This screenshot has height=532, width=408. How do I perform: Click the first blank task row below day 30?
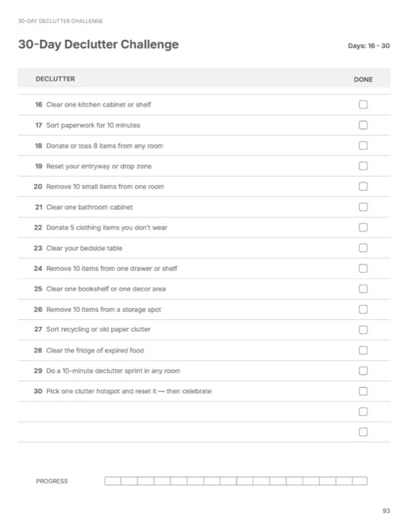204,412
